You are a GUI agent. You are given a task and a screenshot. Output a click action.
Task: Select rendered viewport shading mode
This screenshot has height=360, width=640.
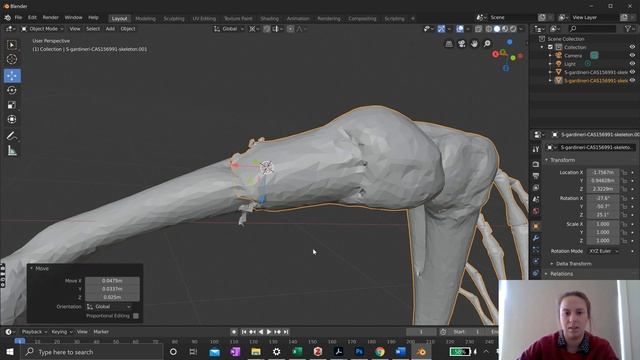pos(513,29)
